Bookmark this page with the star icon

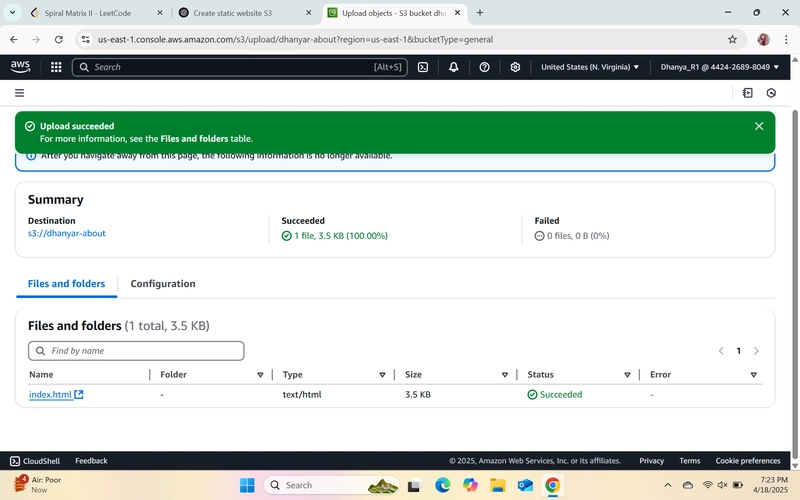click(x=733, y=39)
